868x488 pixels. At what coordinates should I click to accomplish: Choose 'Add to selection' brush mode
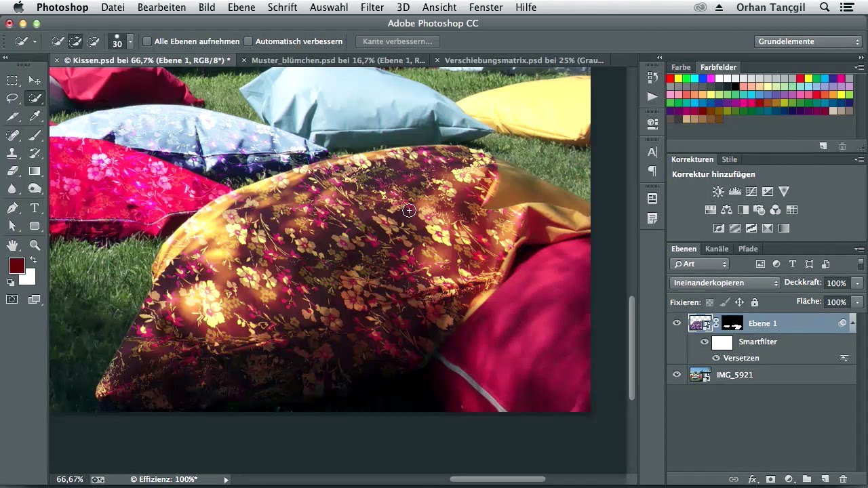tap(76, 41)
